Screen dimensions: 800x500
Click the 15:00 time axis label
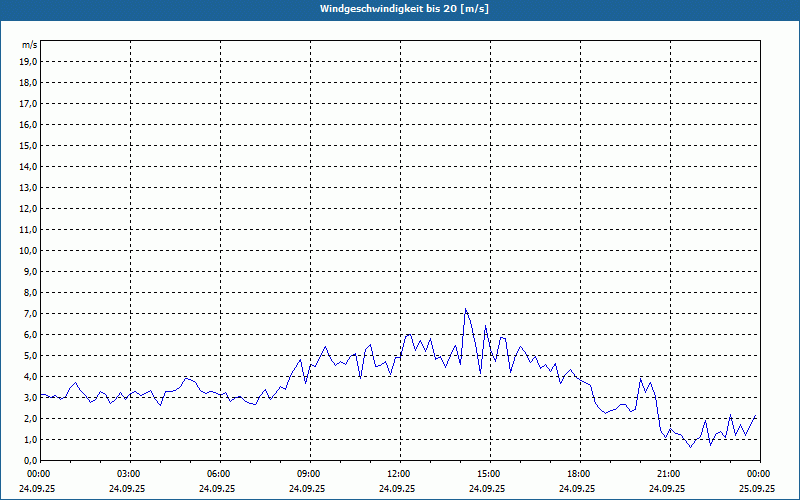tap(488, 474)
